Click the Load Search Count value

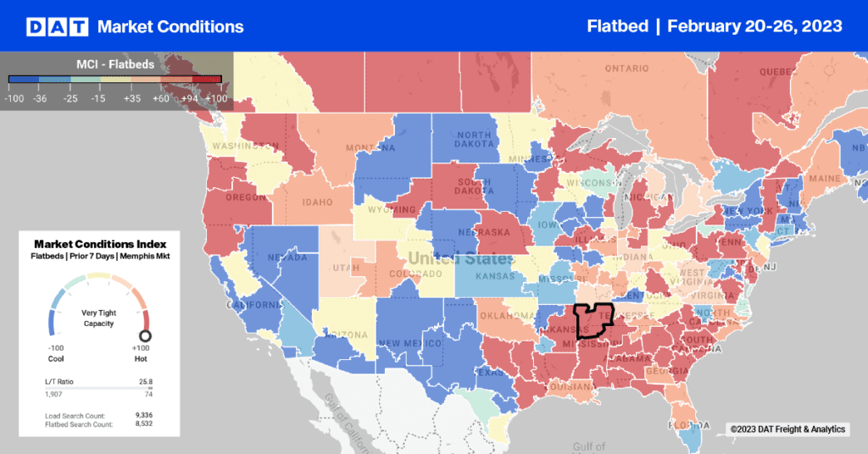[144, 415]
